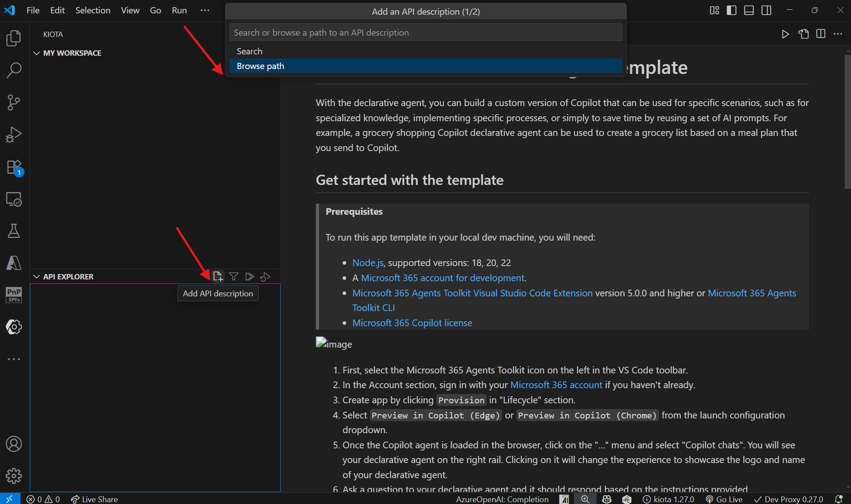
Task: Open the Manage settings gear
Action: click(x=14, y=476)
